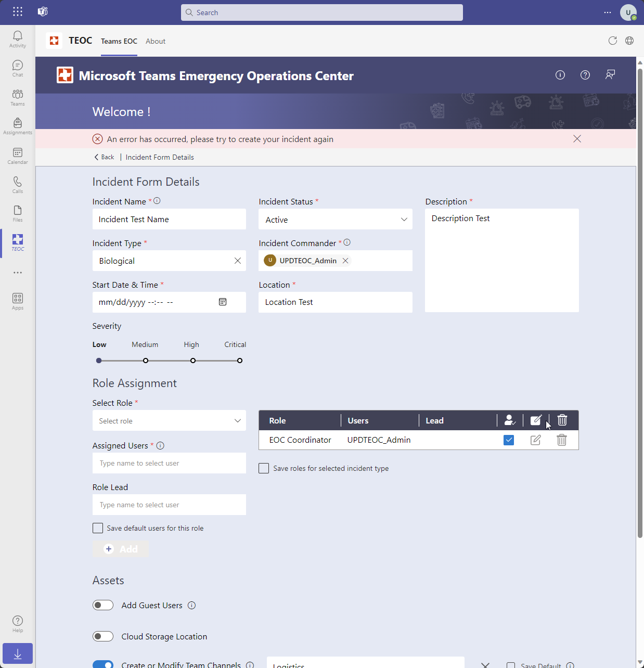This screenshot has height=668, width=644.
Task: Delete the EOC Coordinator role via trash icon
Action: click(x=561, y=440)
